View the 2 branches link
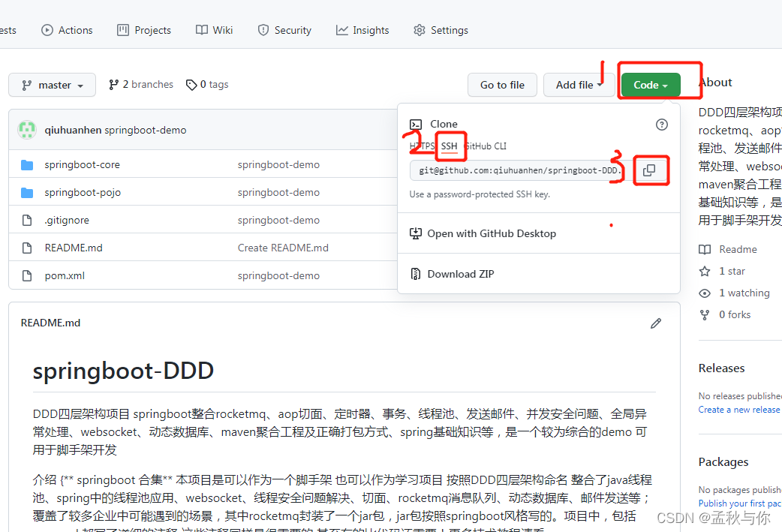 pos(140,84)
